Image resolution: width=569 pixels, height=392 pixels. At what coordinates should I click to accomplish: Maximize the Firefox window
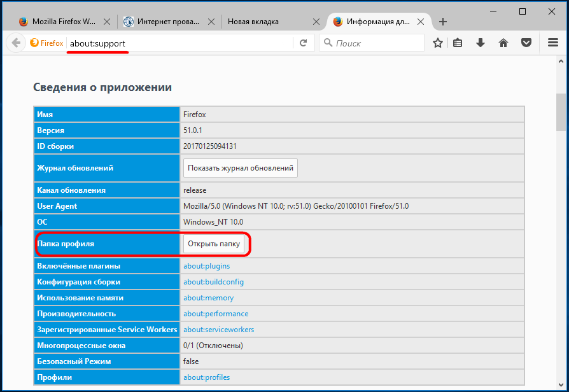coord(522,11)
